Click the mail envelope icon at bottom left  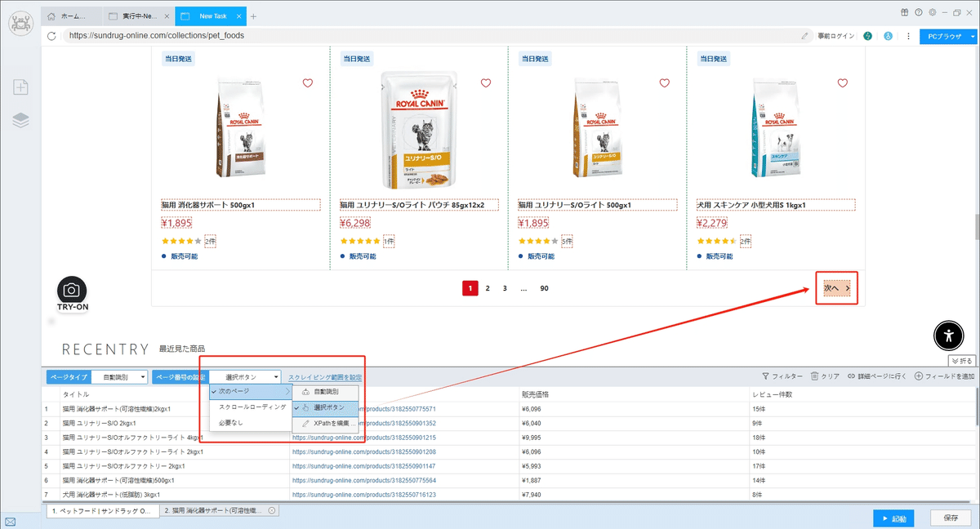(x=10, y=520)
